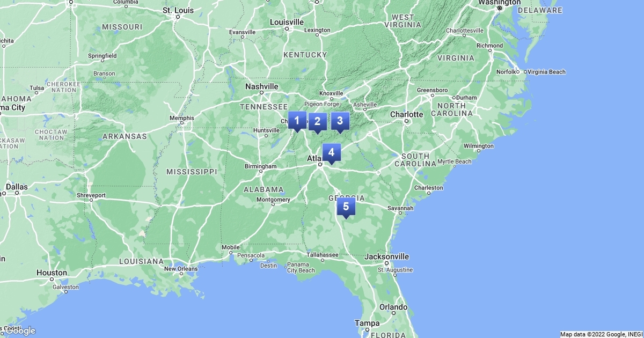Click map marker number 1

point(297,121)
